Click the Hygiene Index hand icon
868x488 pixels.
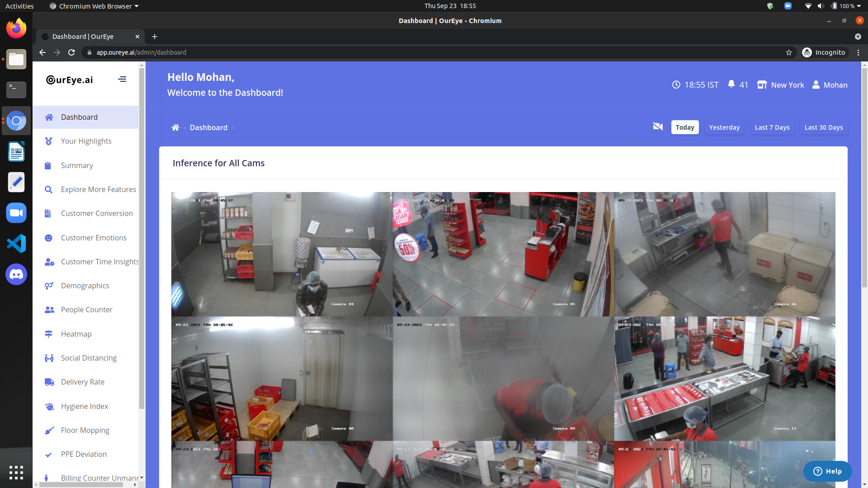point(49,406)
